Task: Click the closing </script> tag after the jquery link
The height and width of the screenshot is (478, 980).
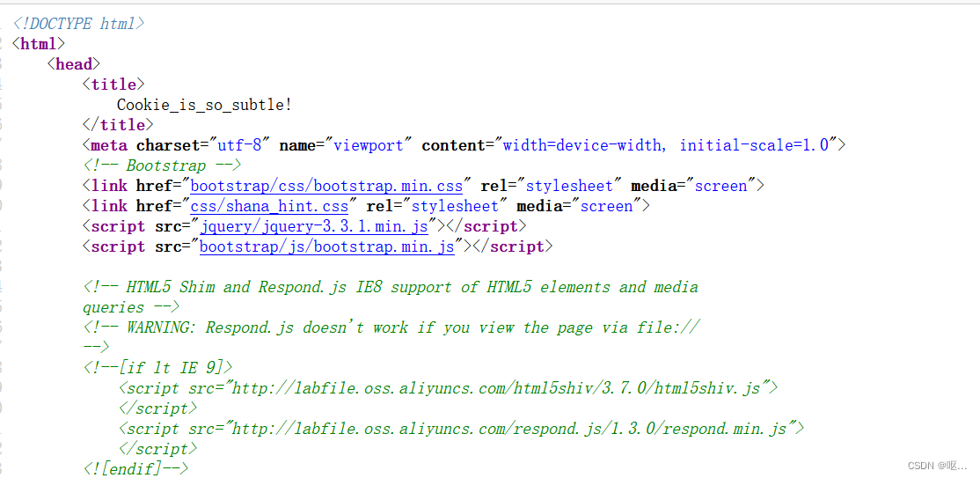Action: 486,226
